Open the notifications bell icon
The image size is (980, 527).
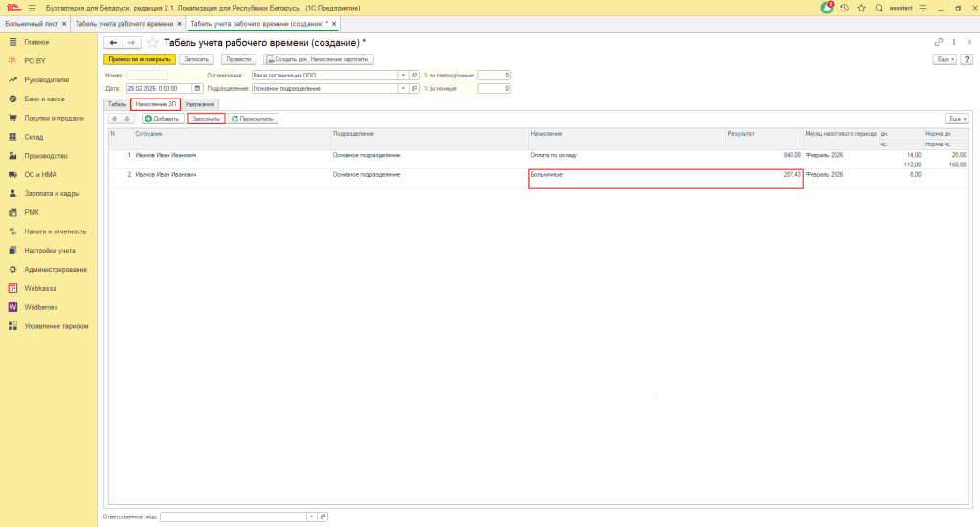click(827, 8)
